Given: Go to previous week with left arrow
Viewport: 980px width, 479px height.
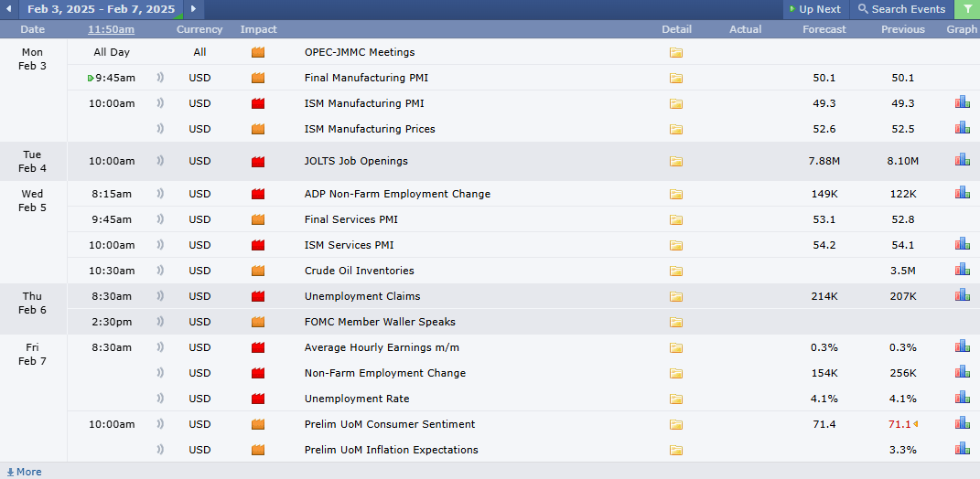Looking at the screenshot, I should click(x=9, y=9).
